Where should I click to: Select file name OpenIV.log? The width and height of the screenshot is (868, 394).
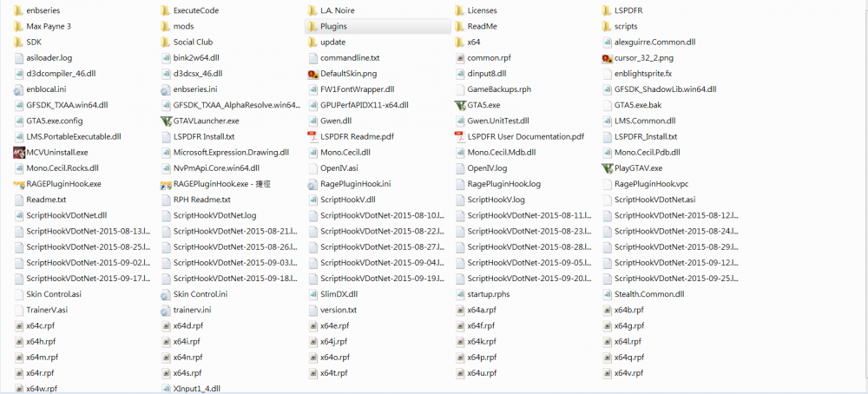[487, 168]
